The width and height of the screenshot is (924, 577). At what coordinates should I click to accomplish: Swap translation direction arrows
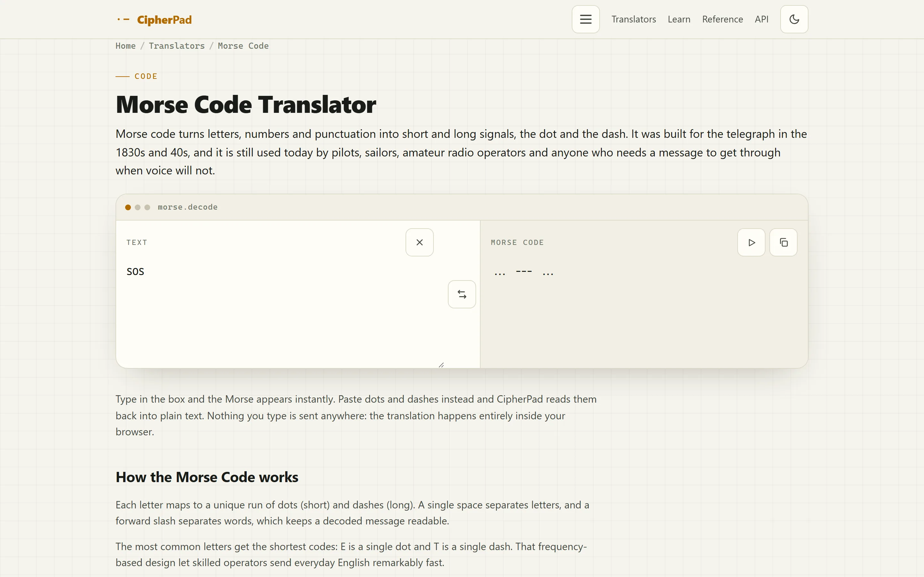coord(462,294)
